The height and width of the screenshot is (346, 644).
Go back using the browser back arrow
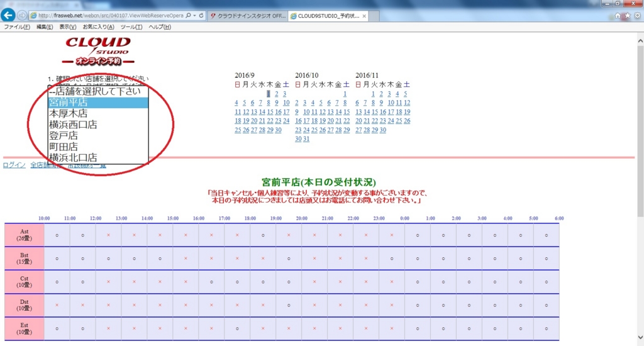tap(8, 16)
